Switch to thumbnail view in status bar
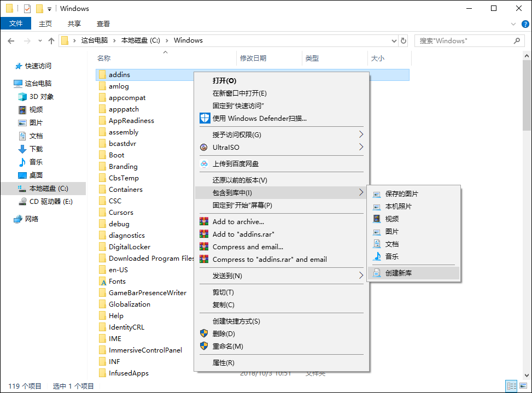This screenshot has width=532, height=393. coord(523,386)
